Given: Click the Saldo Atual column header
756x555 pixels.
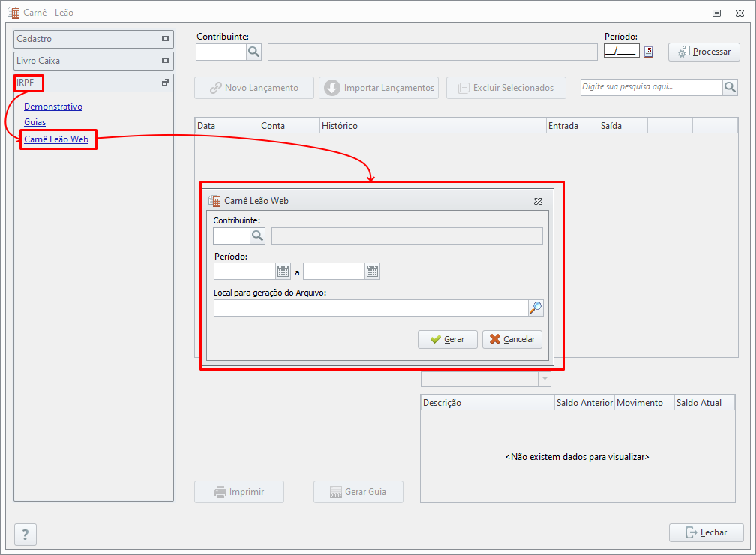Looking at the screenshot, I should (704, 403).
